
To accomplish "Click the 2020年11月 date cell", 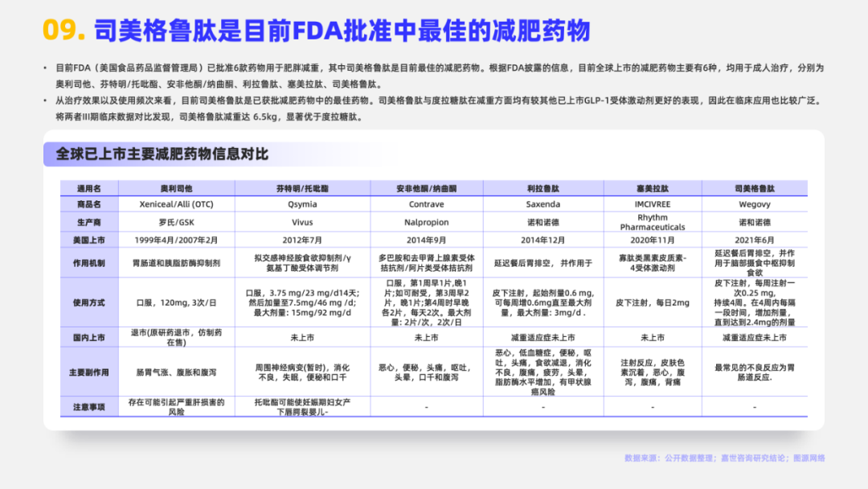I will [653, 240].
